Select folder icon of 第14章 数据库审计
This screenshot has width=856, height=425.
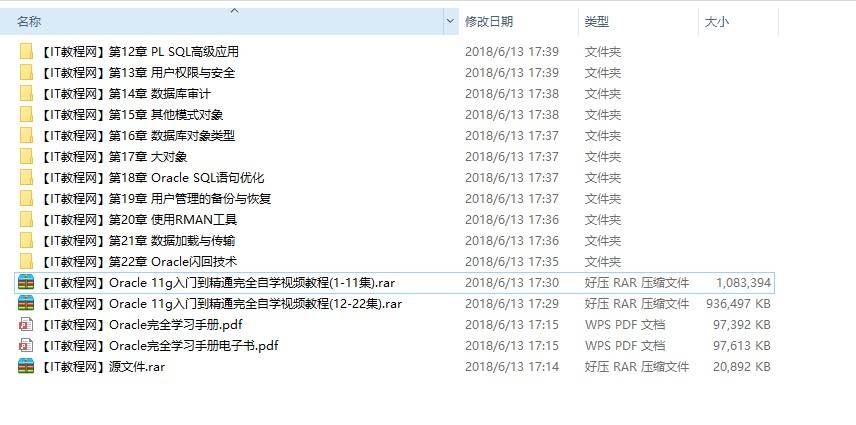click(x=26, y=94)
